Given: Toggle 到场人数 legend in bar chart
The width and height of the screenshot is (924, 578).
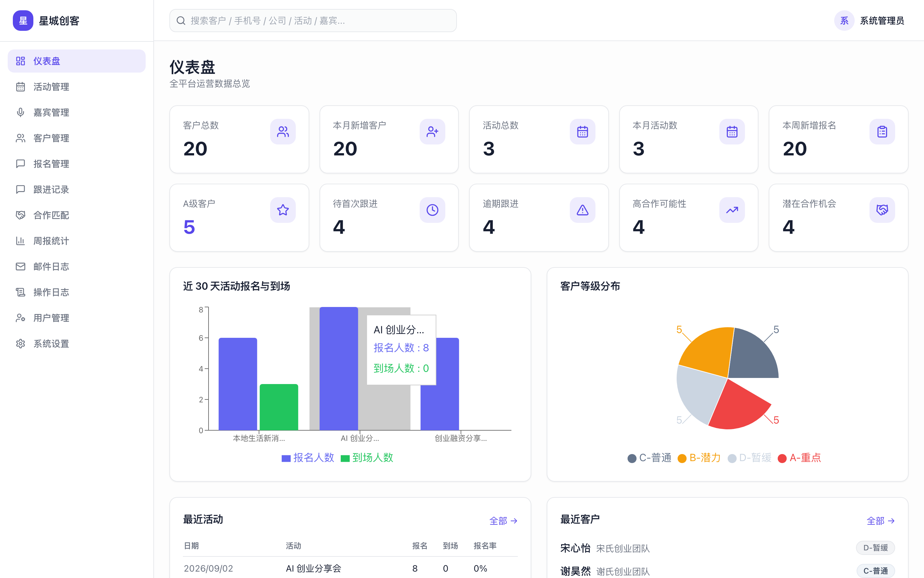Looking at the screenshot, I should coord(367,458).
